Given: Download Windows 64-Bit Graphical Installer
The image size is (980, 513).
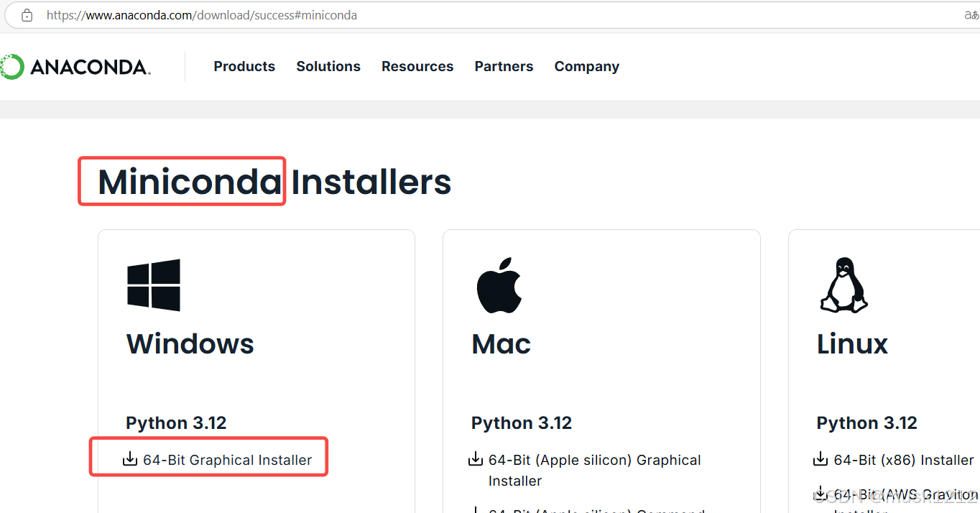Looking at the screenshot, I should tap(227, 460).
